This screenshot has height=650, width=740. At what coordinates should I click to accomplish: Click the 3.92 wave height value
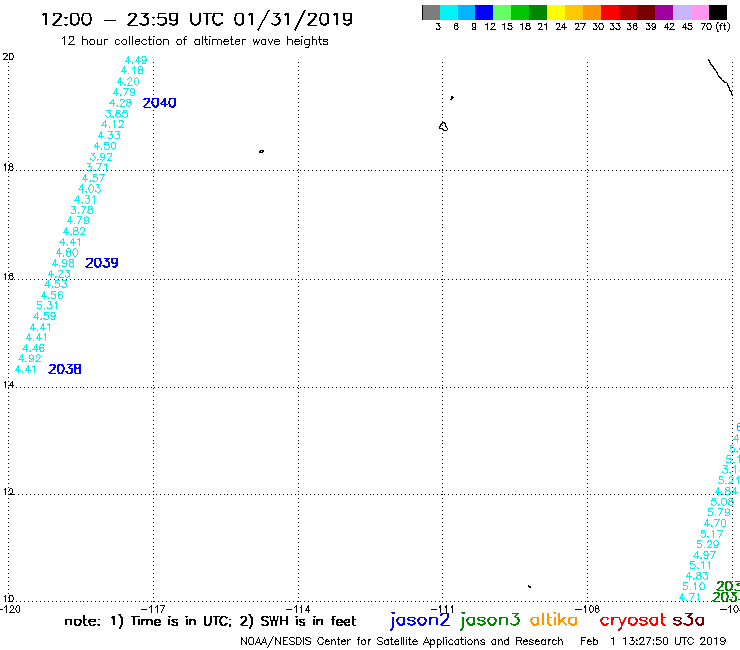click(x=101, y=157)
